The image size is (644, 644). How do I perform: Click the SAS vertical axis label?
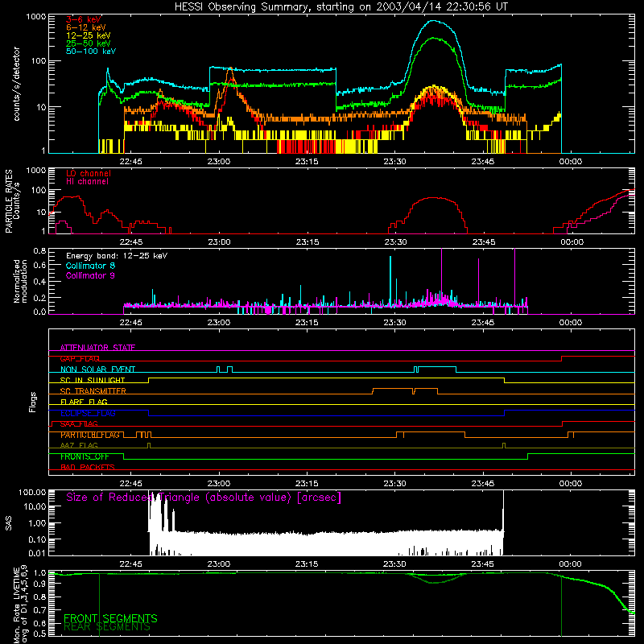8,523
